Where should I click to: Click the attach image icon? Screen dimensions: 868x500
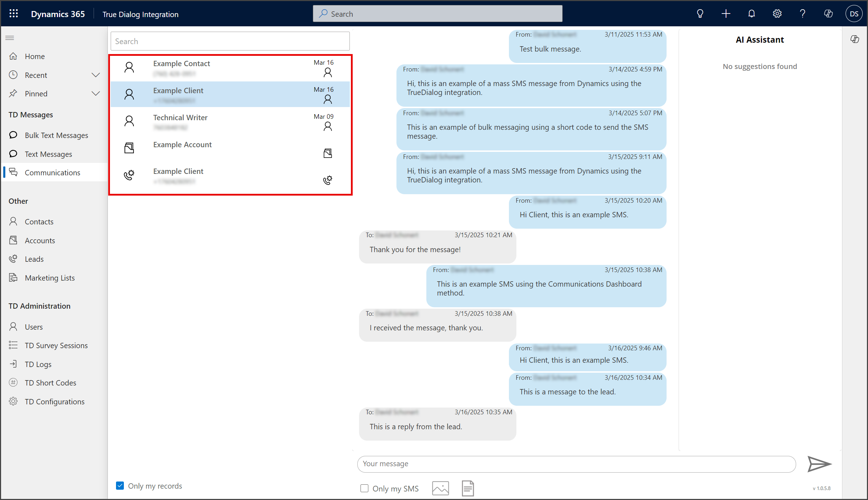coord(440,488)
